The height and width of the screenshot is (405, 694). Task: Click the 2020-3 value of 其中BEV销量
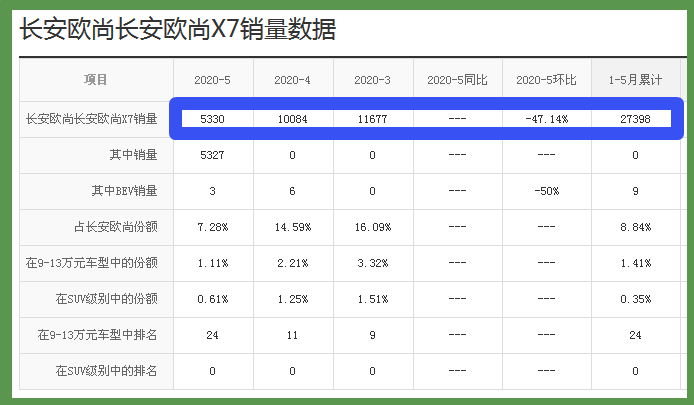click(372, 191)
